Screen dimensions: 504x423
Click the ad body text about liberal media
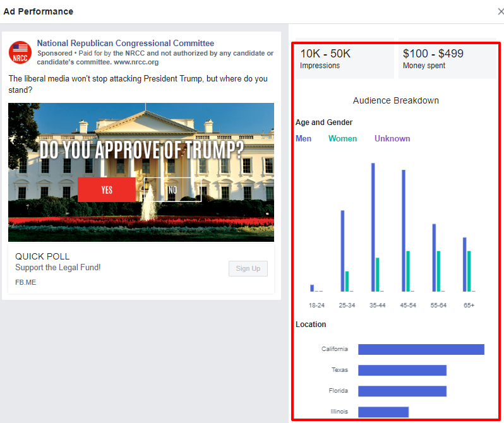click(138, 84)
